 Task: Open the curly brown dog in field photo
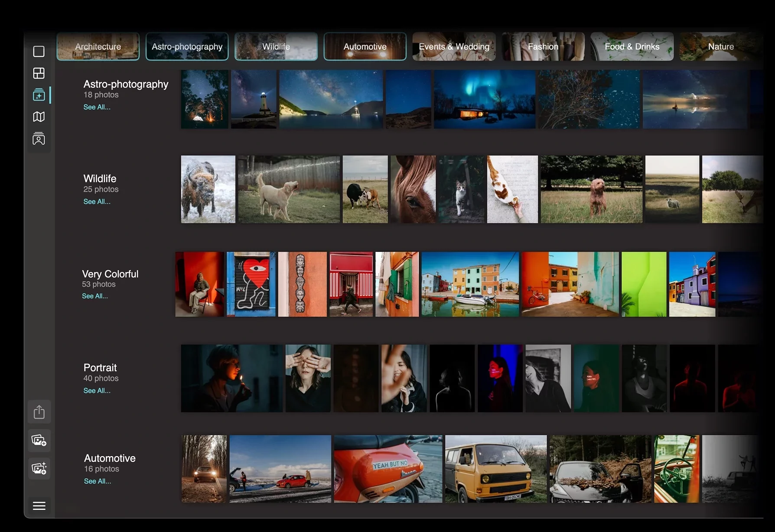[x=592, y=189]
